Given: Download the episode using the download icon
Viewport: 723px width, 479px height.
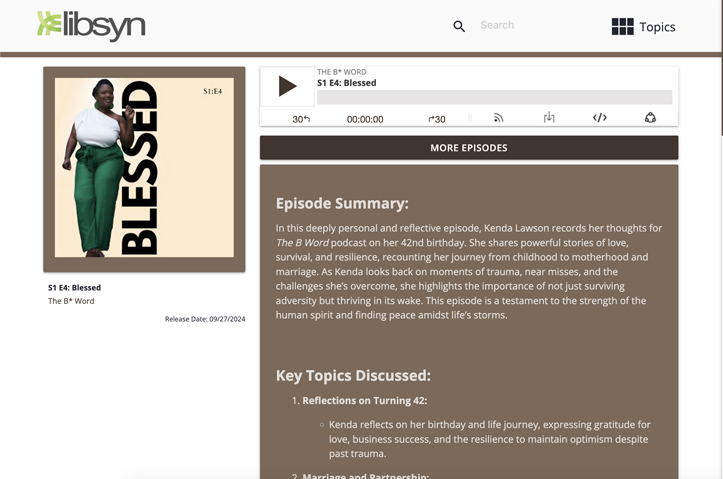Looking at the screenshot, I should 549,118.
